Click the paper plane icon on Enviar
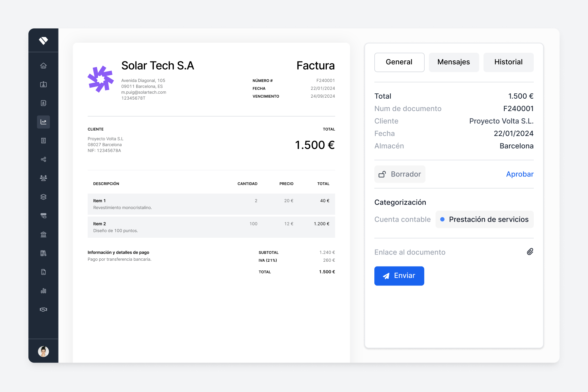The image size is (588, 392). click(x=386, y=276)
